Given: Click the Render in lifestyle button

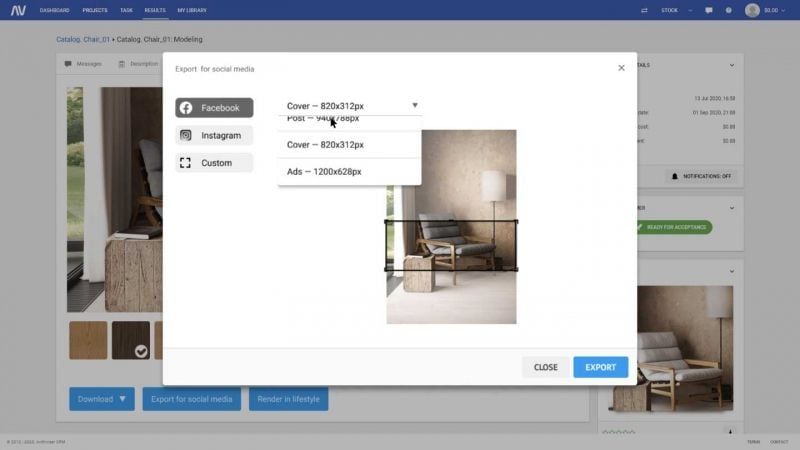Looking at the screenshot, I should coord(288,399).
